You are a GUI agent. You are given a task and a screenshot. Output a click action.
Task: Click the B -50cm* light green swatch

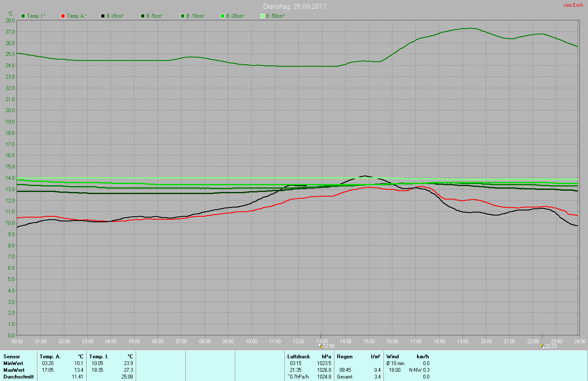(x=262, y=16)
